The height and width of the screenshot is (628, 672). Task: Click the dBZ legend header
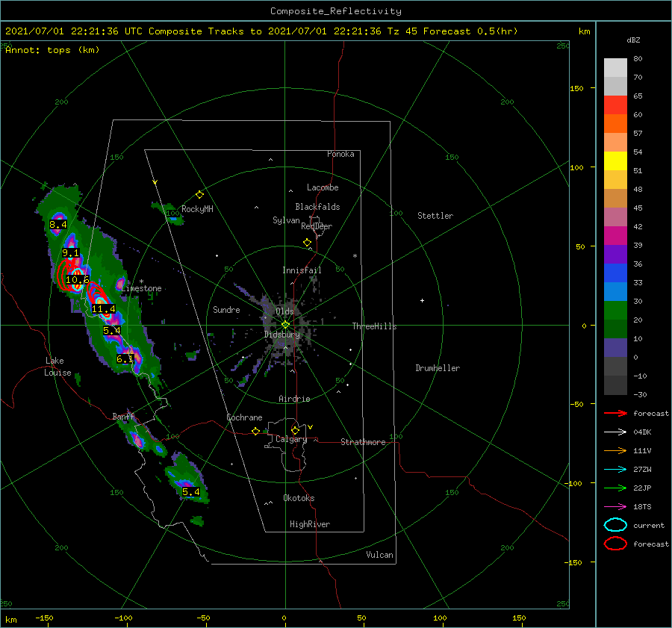633,40
